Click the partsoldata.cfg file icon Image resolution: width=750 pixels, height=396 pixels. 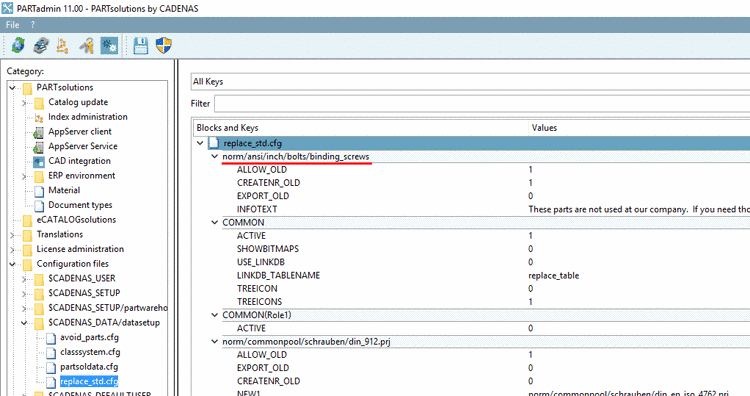pyautogui.click(x=51, y=368)
